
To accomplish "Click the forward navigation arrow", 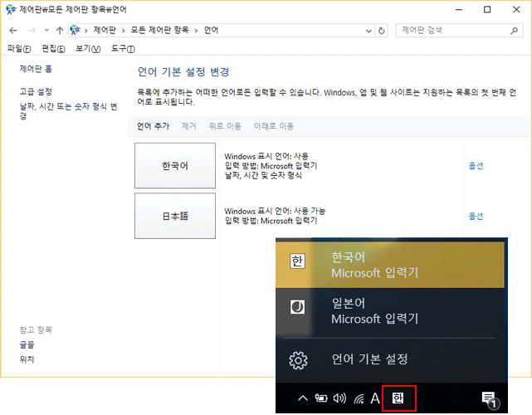I will click(32, 31).
